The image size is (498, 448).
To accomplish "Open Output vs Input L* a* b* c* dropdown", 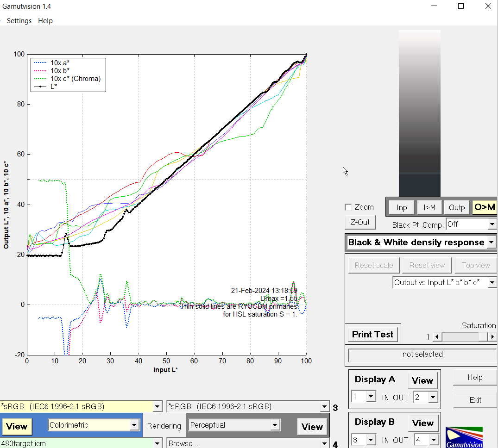I will tap(445, 282).
